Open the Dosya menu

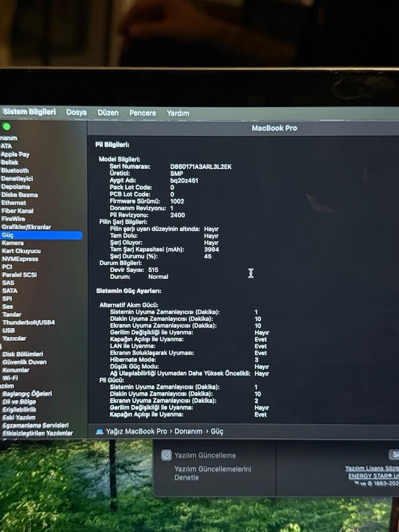76,112
